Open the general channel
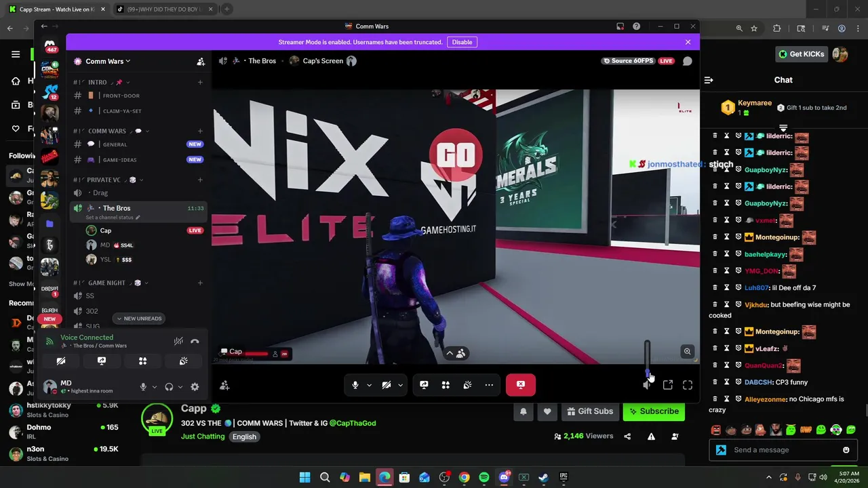Screen dimensions: 868x488 pyautogui.click(x=138, y=144)
